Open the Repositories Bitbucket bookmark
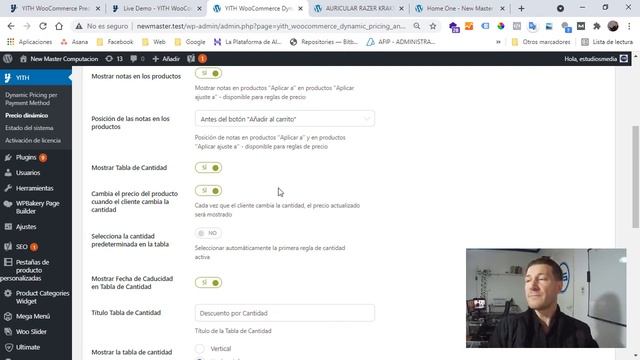The height and width of the screenshot is (360, 640). click(324, 42)
